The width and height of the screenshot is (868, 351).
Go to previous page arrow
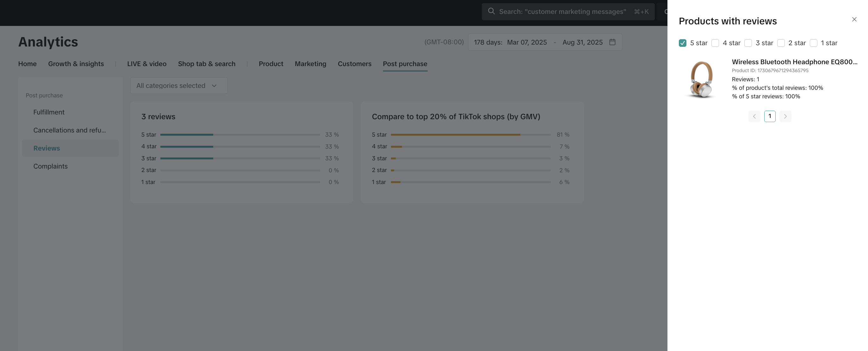click(754, 116)
